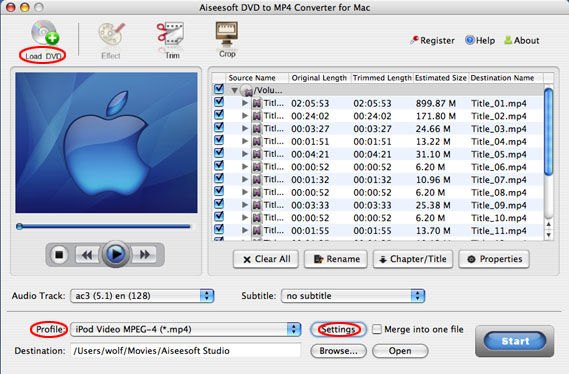Viewport: 569px width, 374px height.
Task: Select the destination name Title_10.mp4
Action: (x=499, y=218)
